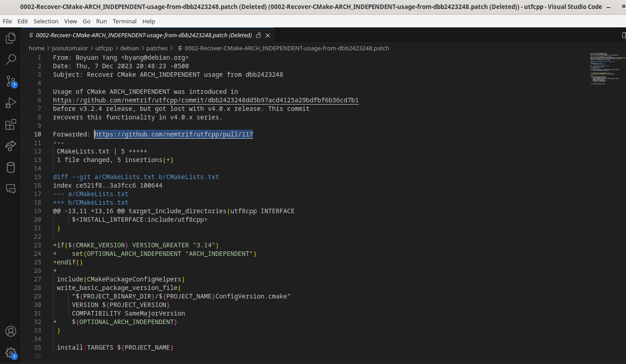This screenshot has height=364, width=626.
Task: Open the Edit menu
Action: pyautogui.click(x=22, y=21)
